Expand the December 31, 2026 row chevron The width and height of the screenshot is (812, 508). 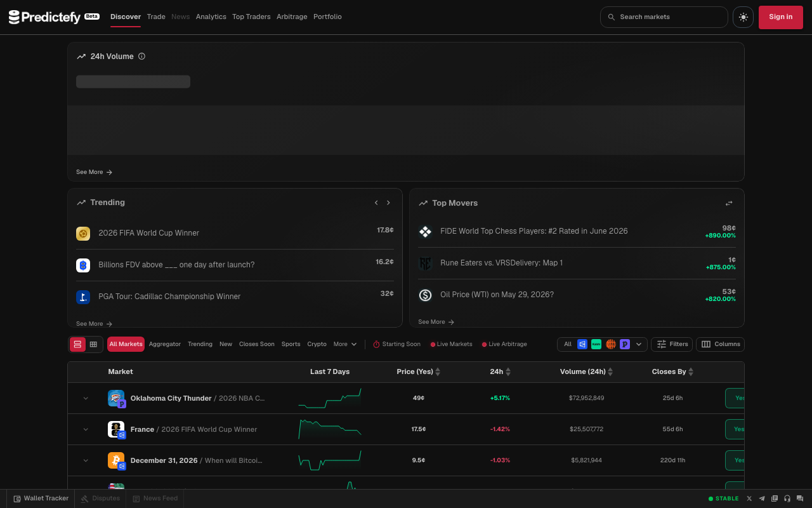point(86,460)
